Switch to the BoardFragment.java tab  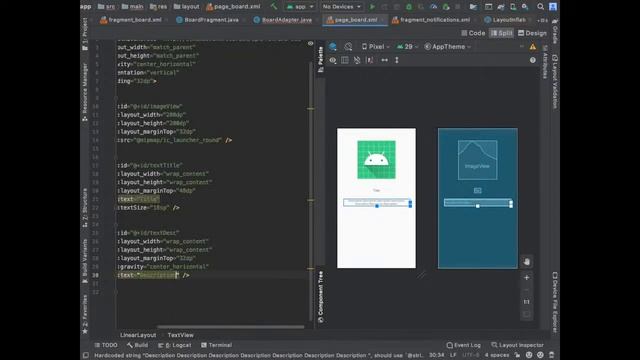point(208,20)
